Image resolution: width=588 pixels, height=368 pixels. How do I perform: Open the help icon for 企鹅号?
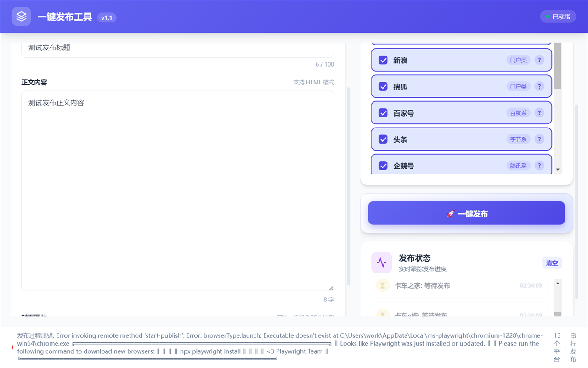pyautogui.click(x=540, y=166)
